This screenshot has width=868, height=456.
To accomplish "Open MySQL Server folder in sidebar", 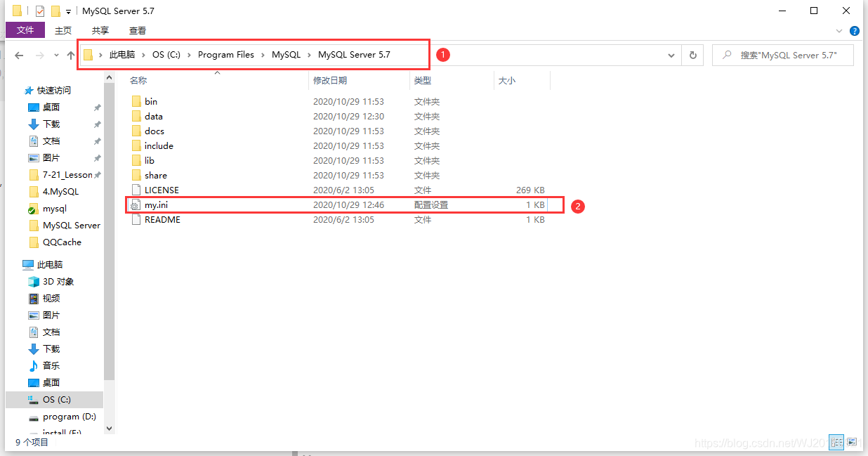I will 71,226.
